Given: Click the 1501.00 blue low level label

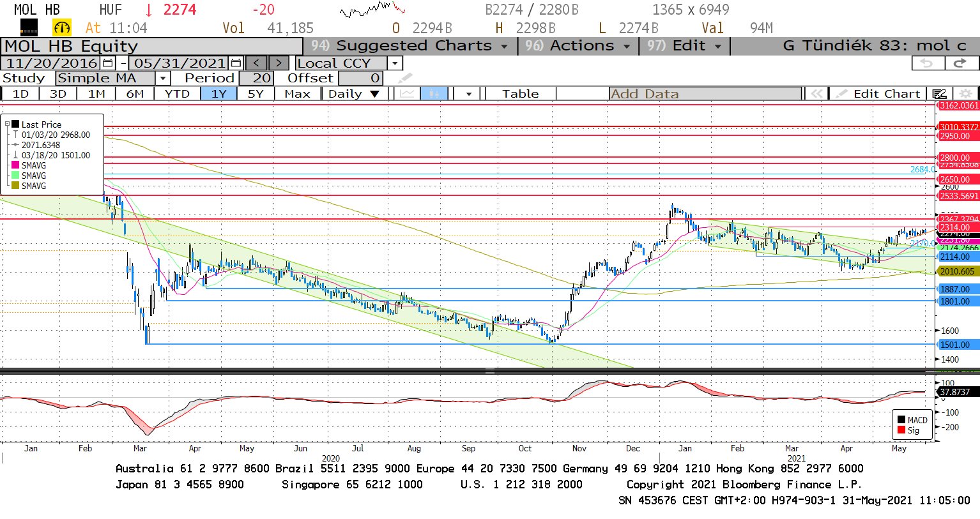Looking at the screenshot, I should click(x=958, y=345).
